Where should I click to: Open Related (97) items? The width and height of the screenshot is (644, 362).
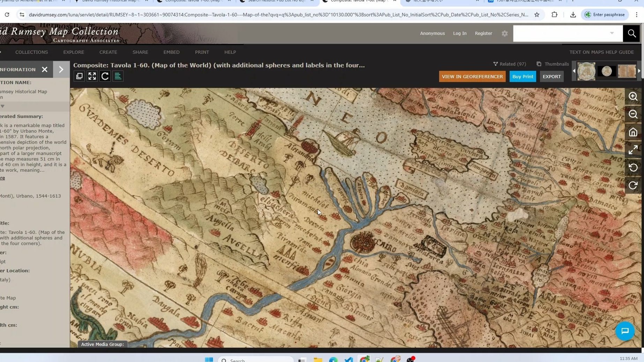tap(510, 64)
